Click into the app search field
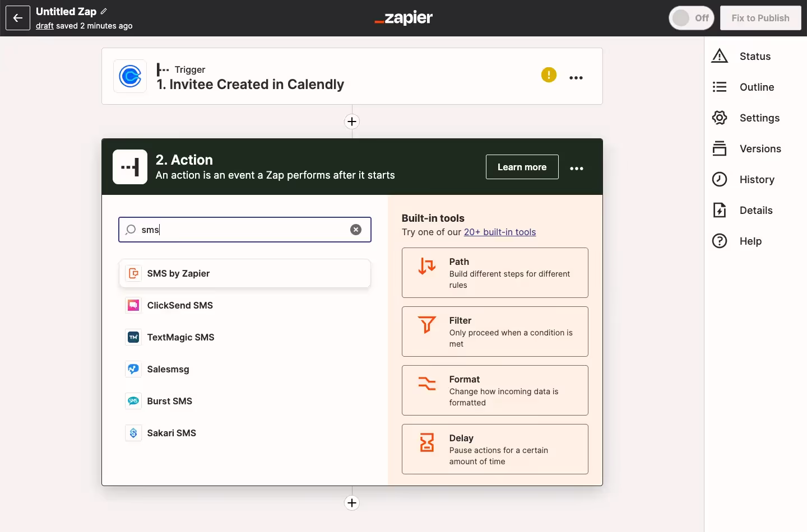Screen dimensions: 807x532 [245, 230]
